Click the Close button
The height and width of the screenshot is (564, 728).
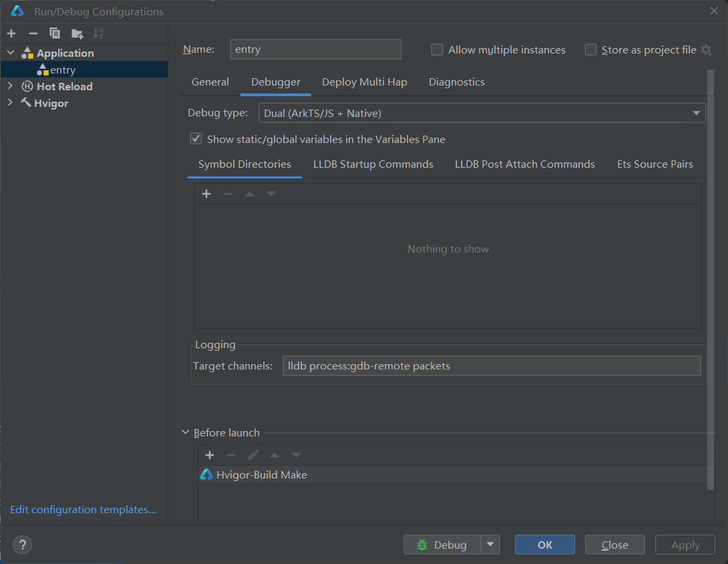(x=614, y=545)
